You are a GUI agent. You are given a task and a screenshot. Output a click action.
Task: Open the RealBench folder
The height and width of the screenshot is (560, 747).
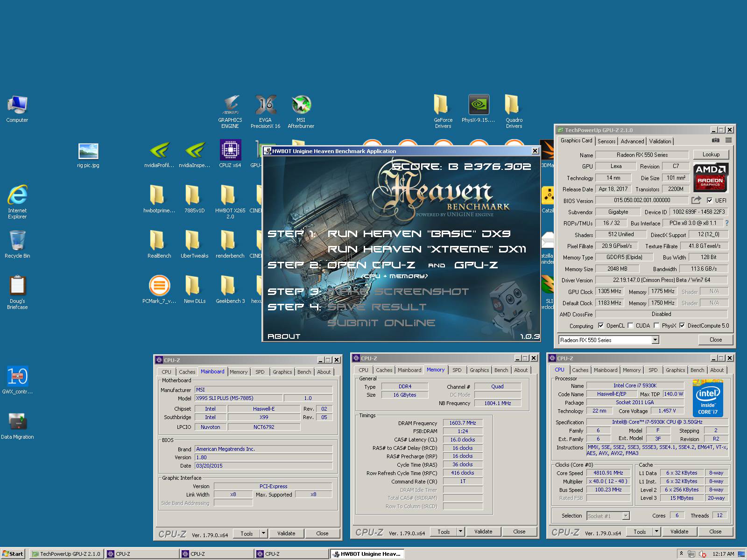coord(159,244)
